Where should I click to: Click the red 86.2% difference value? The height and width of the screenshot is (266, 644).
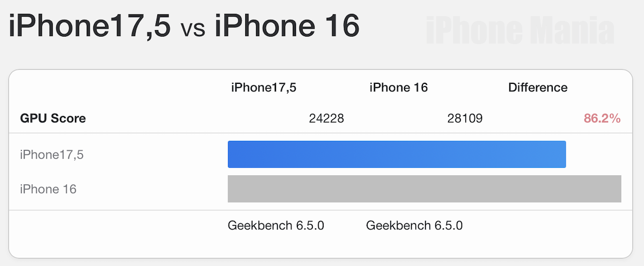602,119
